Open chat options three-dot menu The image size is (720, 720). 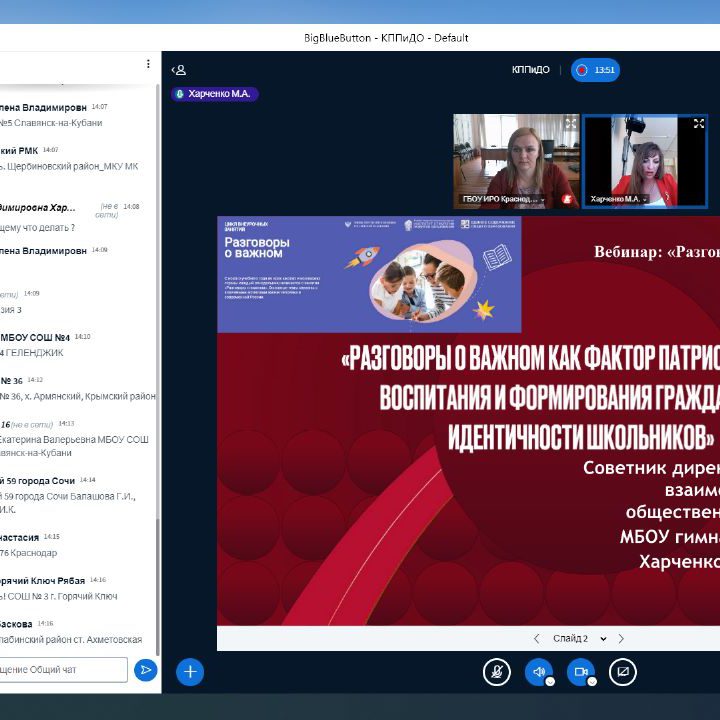point(148,64)
